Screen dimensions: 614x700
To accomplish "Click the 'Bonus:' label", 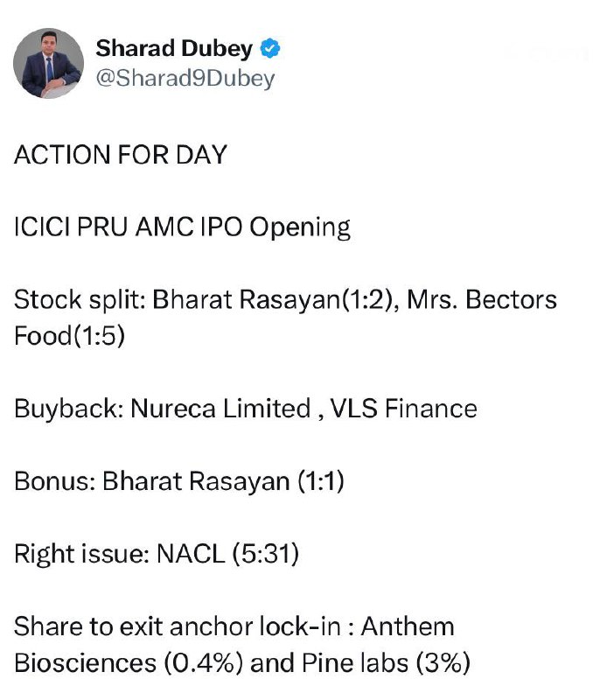I will point(55,481).
